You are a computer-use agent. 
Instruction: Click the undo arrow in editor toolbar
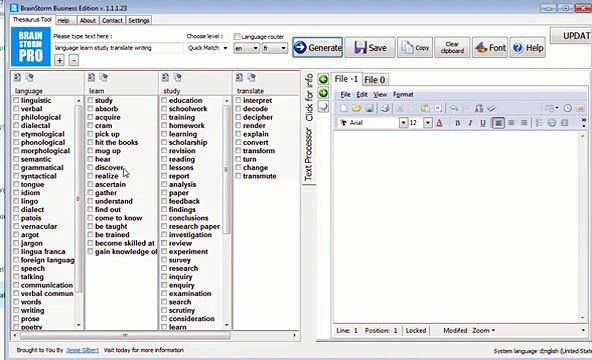454,109
